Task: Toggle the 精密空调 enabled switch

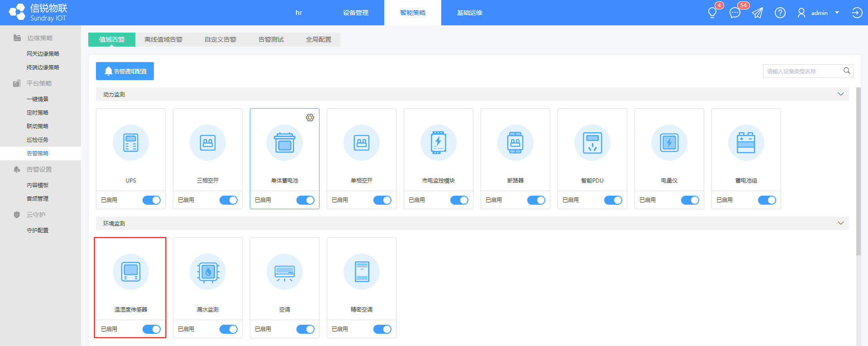Action: click(x=382, y=329)
